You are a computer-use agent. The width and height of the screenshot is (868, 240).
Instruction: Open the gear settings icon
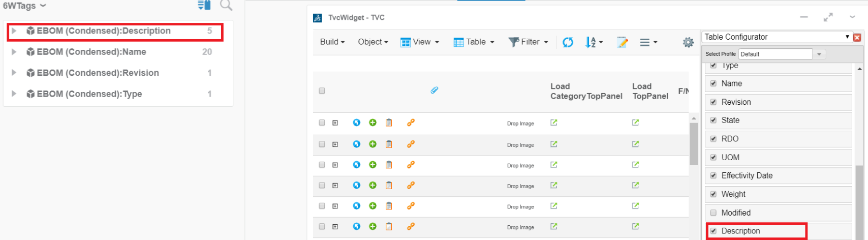(x=688, y=42)
